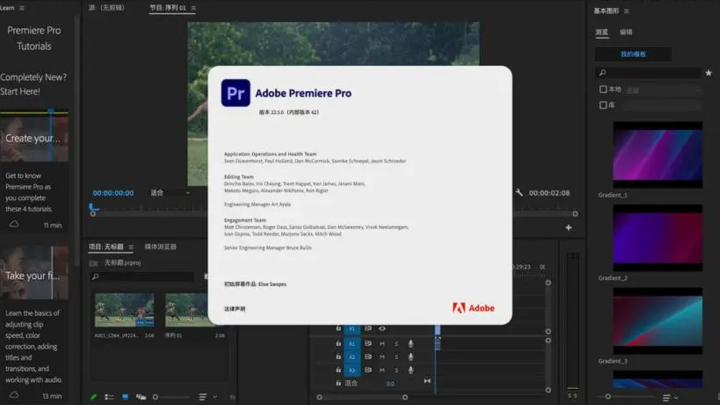Adjust project panel thumbnail zoom slider
This screenshot has height=405, width=720.
coord(155,397)
